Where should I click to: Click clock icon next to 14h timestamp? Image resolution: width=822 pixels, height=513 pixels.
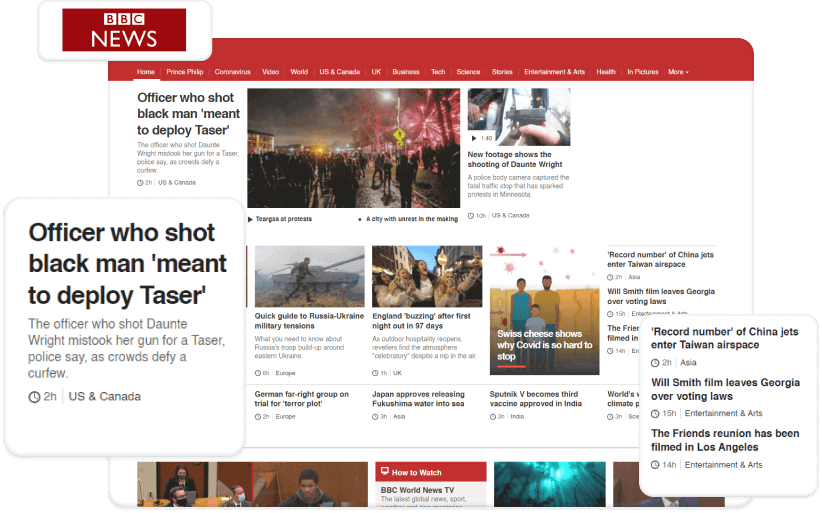[655, 465]
